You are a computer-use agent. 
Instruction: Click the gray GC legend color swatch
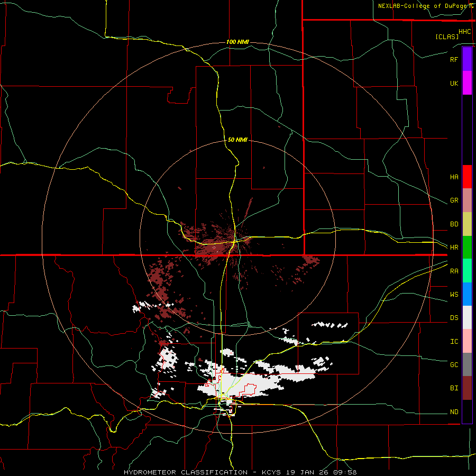coord(467,364)
